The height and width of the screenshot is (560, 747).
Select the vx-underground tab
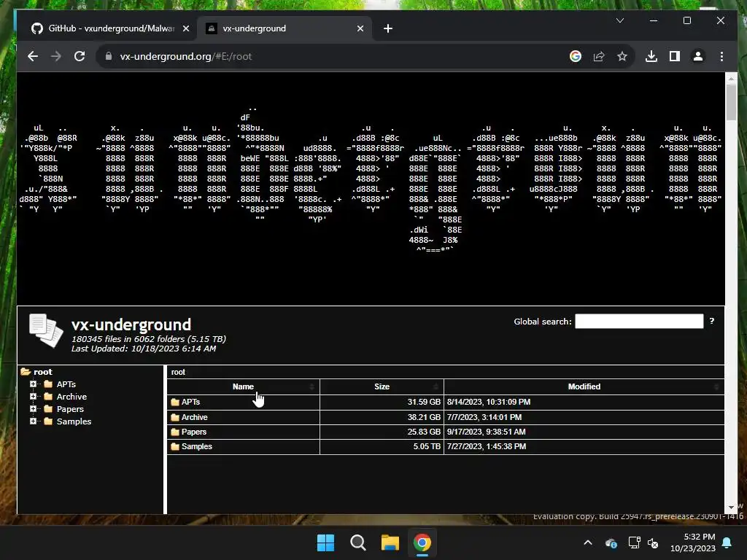point(284,28)
